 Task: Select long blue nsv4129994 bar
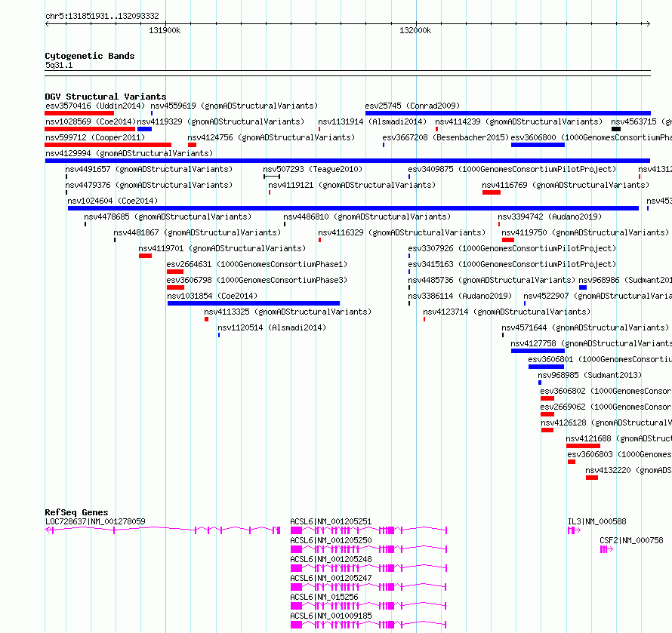pyautogui.click(x=347, y=161)
